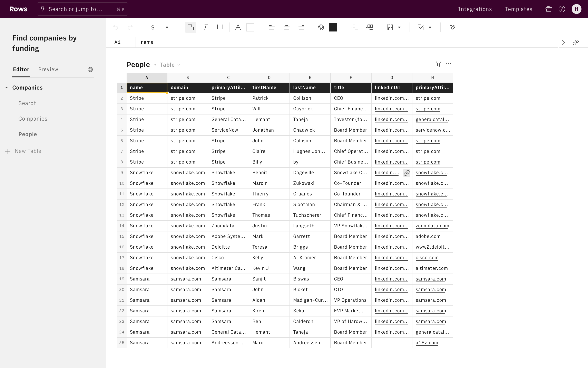Open the Search table in sidebar
Viewport: 588px width, 368px height.
tap(27, 103)
